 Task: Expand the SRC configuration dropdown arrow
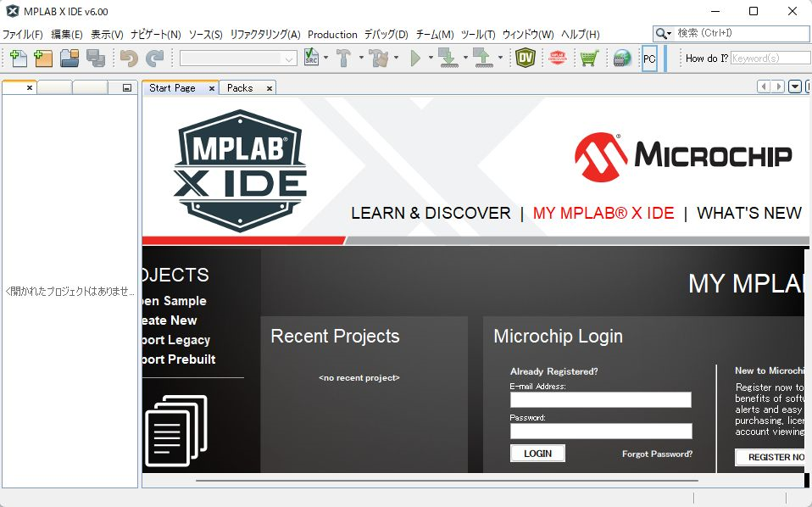pos(325,58)
